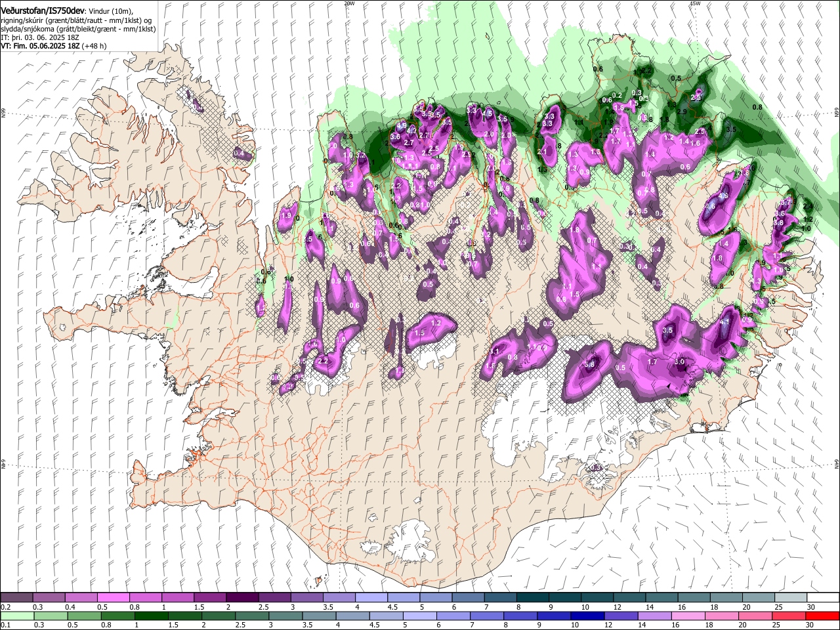
Task: Pick the pale grey swatch between 25 and 30, upper scale
Action: (x=791, y=597)
